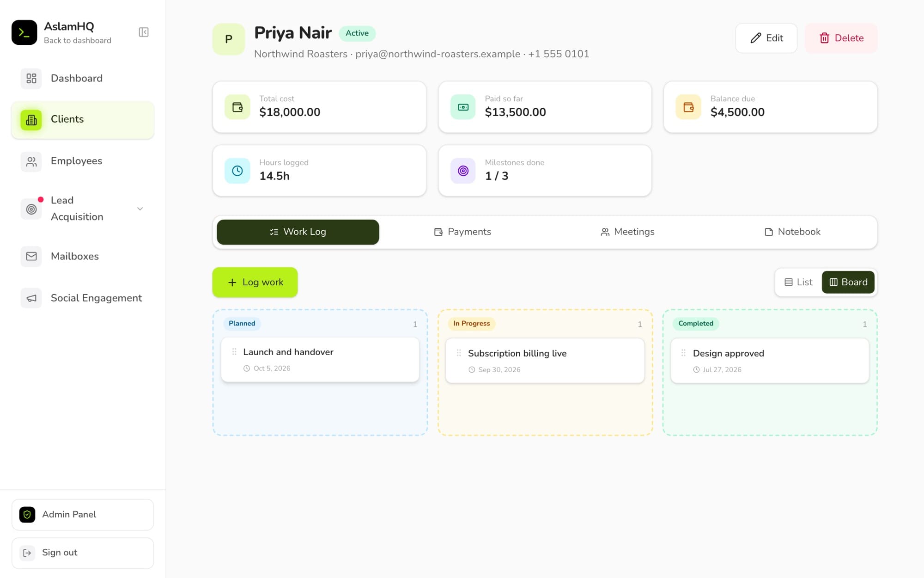Switch to List view
Image resolution: width=924 pixels, height=578 pixels.
tap(798, 282)
